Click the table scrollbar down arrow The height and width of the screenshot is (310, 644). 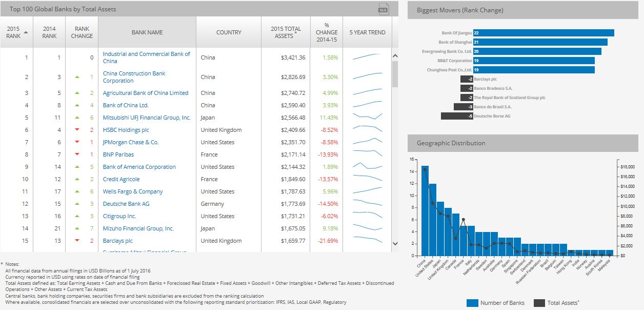pos(395,243)
